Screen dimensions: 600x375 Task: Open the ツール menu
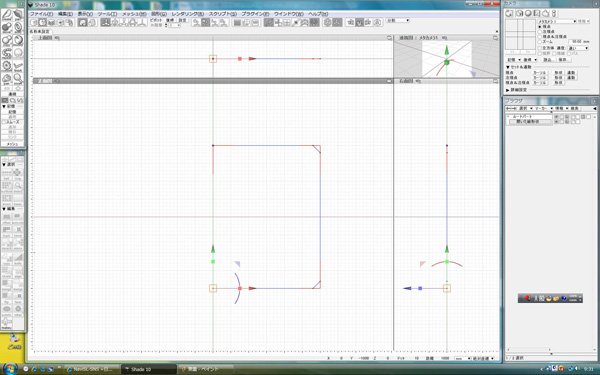pos(107,14)
